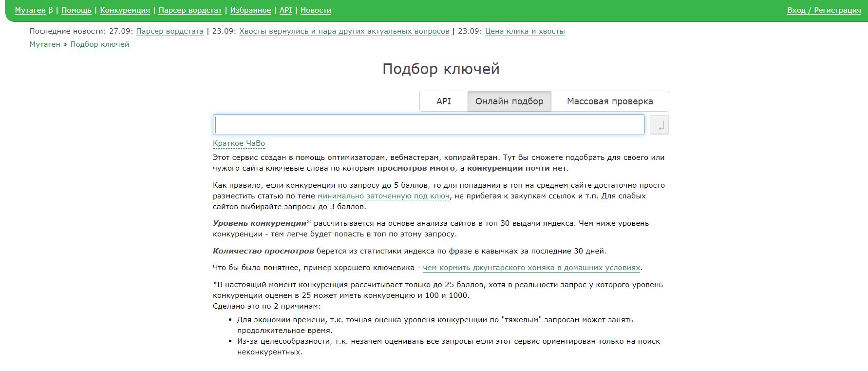Click the enter/submit arrow icon button
The width and height of the screenshot is (868, 371).
(x=659, y=125)
